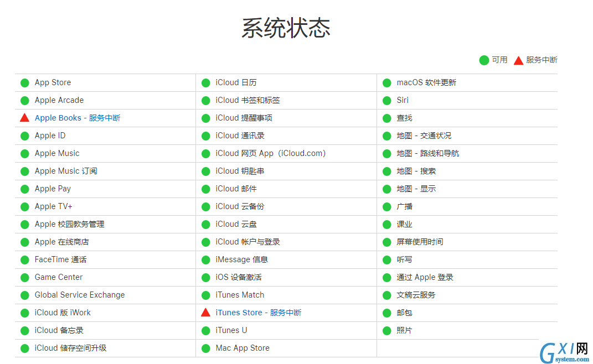Click the Apple 校园教务管理 entry
The height and width of the screenshot is (364, 593).
point(70,224)
